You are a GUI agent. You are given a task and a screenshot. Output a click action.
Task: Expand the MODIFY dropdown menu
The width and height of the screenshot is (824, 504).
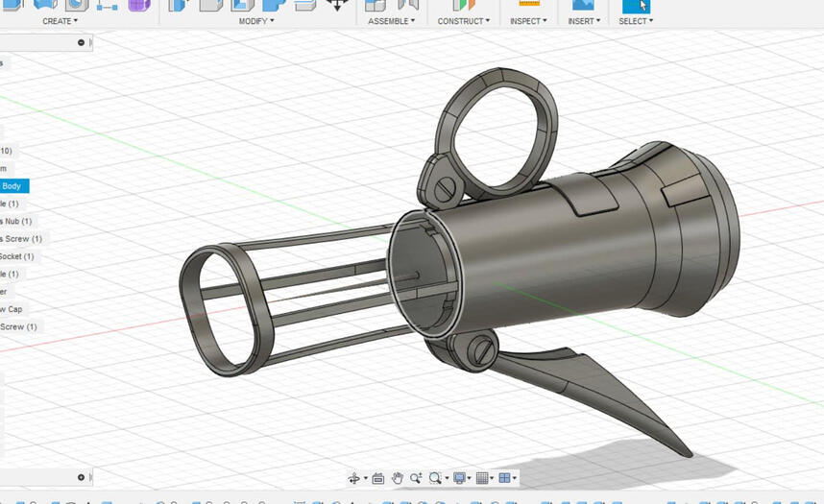[x=256, y=21]
